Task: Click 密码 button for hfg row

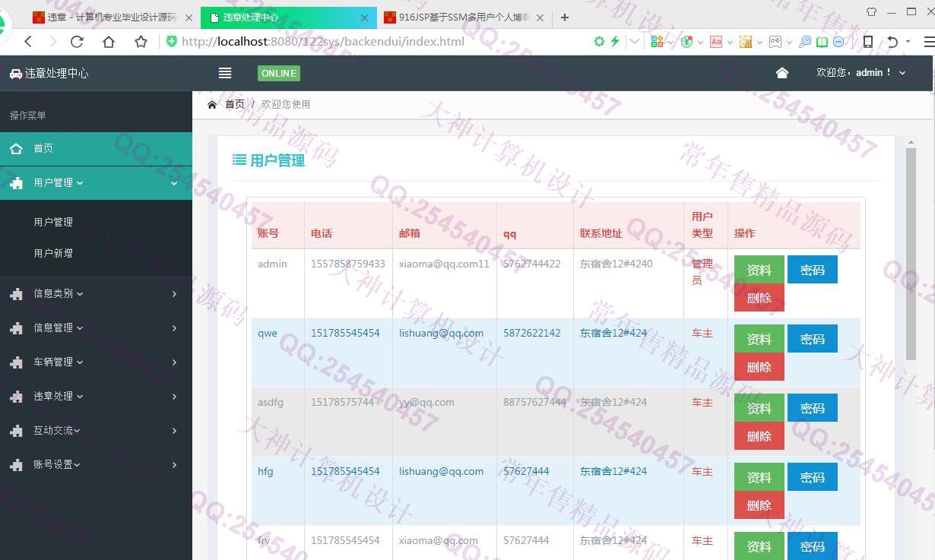Action: 812,477
